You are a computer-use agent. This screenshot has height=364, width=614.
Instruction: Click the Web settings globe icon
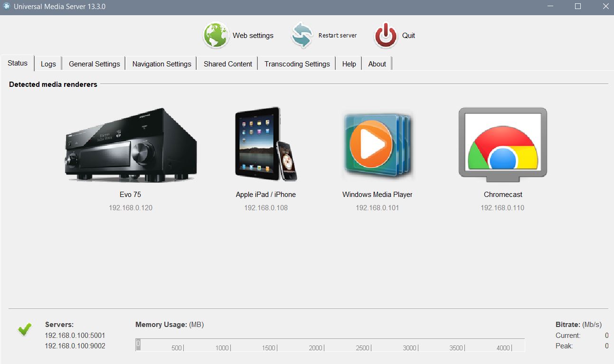pyautogui.click(x=216, y=35)
